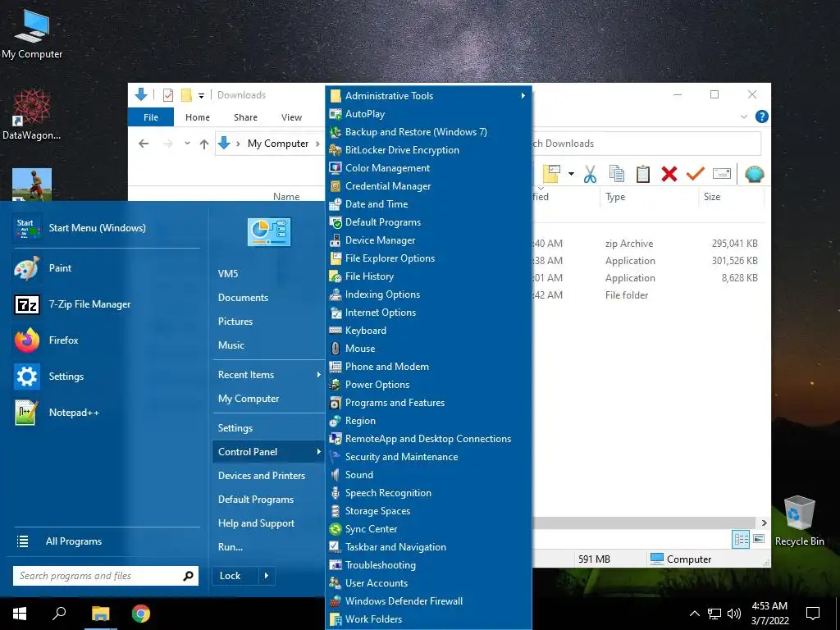
Task: Open Explorer help via blue question mark
Action: pos(761,116)
